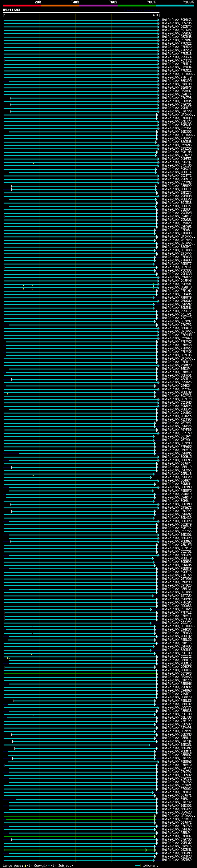The height and width of the screenshot is (868, 197).
Task: Click the UniRef100_A8BMF1 hit
Action: pyautogui.click(x=176, y=751)
